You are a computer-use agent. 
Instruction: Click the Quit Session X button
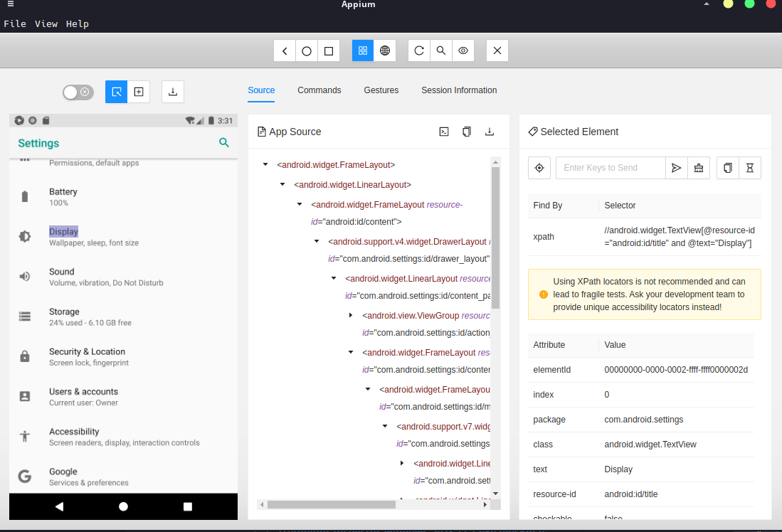(497, 50)
